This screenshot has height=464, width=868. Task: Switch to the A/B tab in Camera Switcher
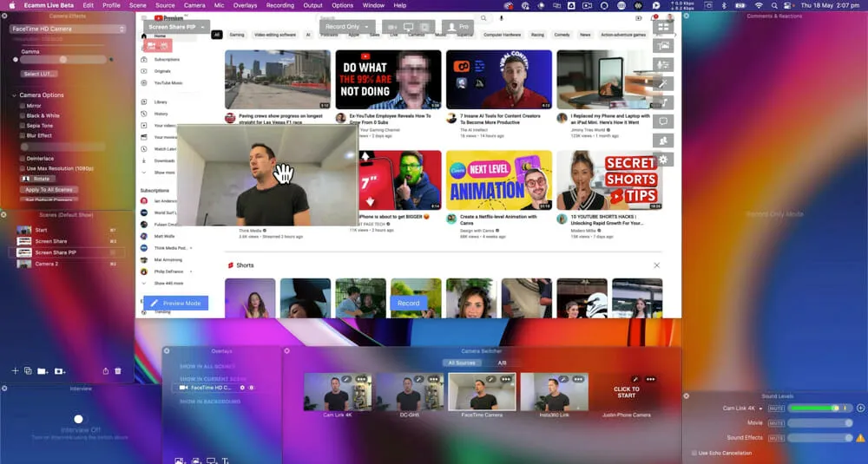tap(502, 363)
